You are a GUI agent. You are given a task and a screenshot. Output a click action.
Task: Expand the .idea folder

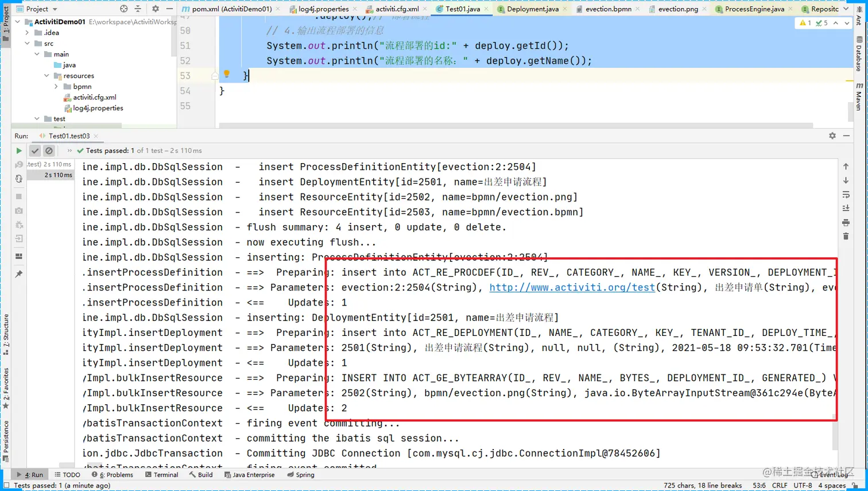coord(27,33)
